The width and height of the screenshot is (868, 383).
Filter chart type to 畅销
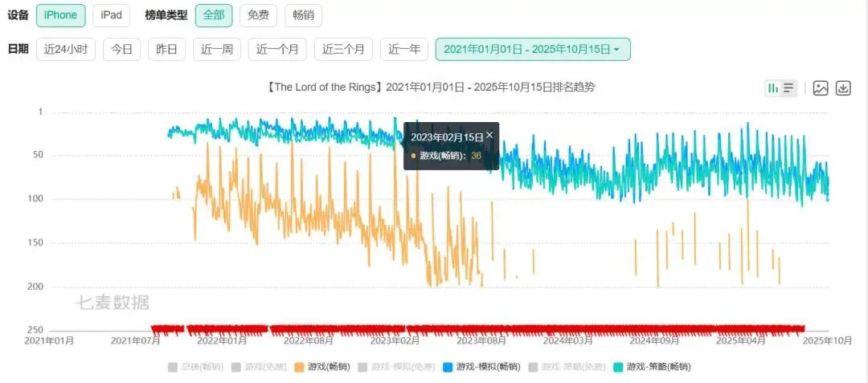point(303,15)
